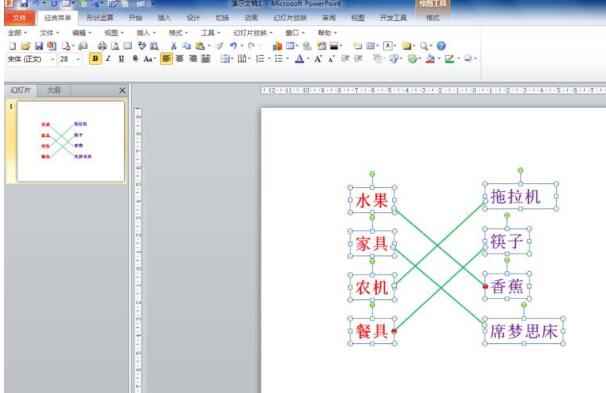Click the font color A icon
The image size is (606, 393).
299,59
